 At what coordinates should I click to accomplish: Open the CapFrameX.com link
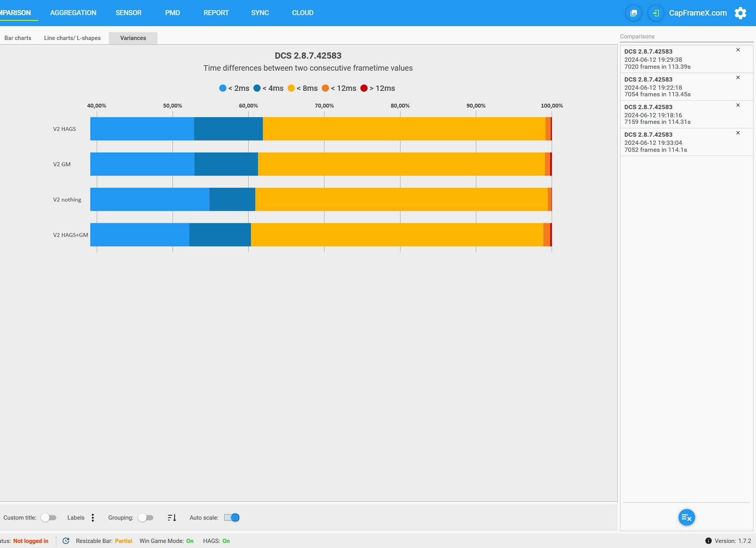point(698,13)
